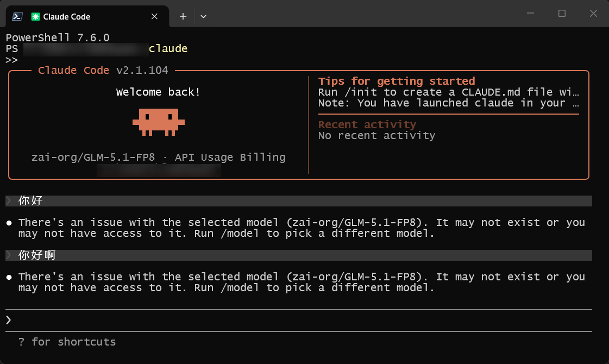
Task: Focus the prompt input line
Action: (299, 320)
